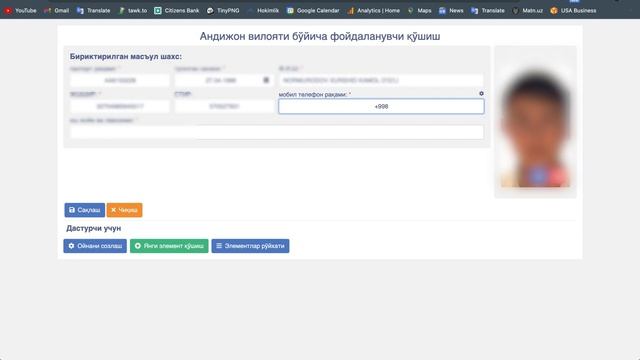Click the wide empty input field at bottom of form
Screen dimensions: 640x360
277,132
